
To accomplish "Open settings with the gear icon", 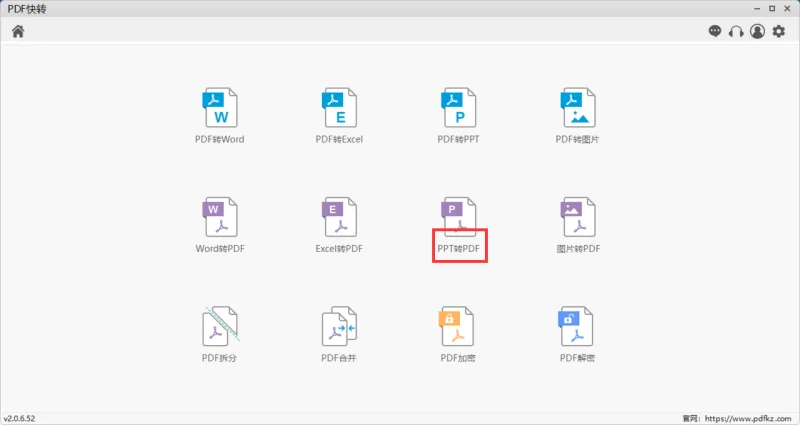I will [x=779, y=32].
